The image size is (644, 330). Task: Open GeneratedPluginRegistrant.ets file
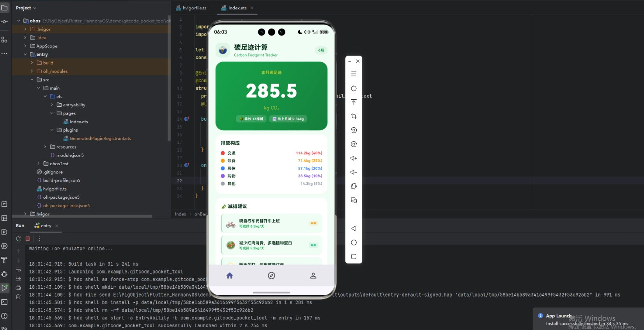[97, 138]
